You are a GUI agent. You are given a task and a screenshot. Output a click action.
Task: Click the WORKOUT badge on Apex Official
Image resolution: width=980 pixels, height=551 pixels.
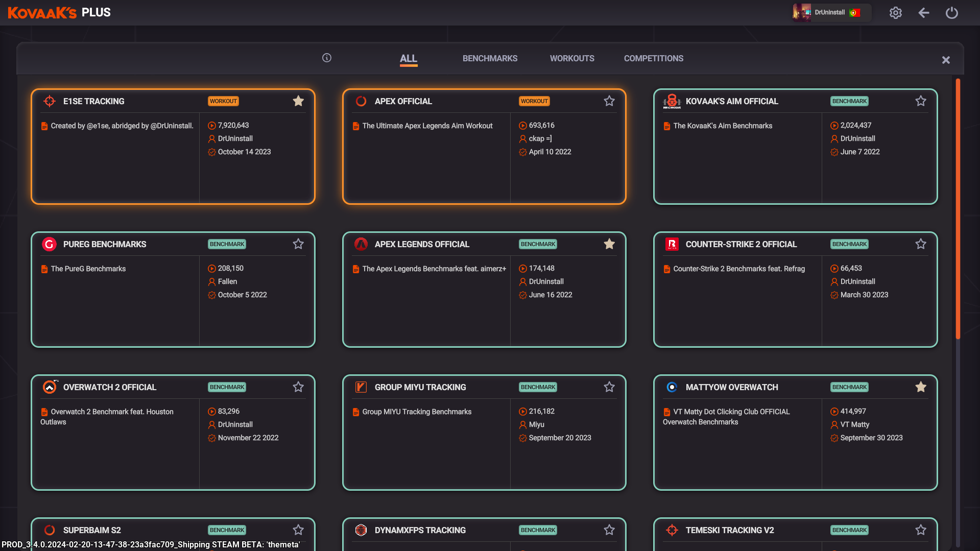click(534, 101)
